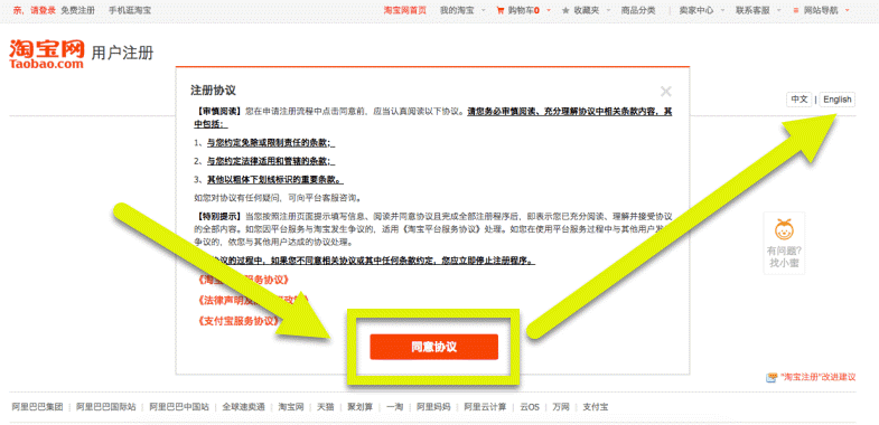Viewport: 879px width, 425px height.
Task: Click footer link 阿里巴巴国际站
Action: tap(106, 407)
